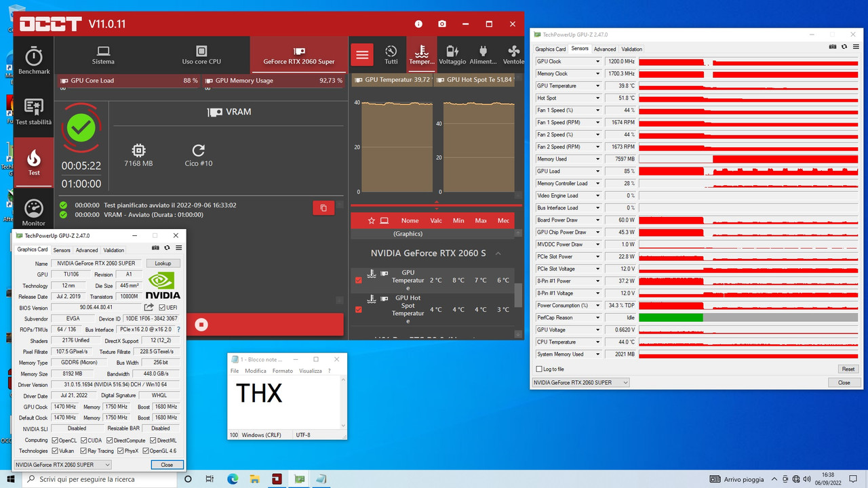
Task: Click the NVIDIA logo in GPU-Z
Action: pos(163,285)
